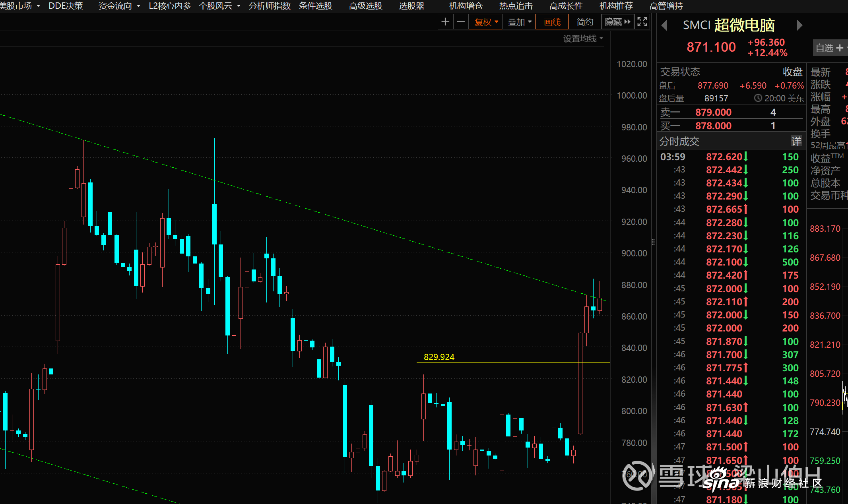Open L2核心内参 menu
Viewport: 848px width, 504px height.
[x=170, y=6]
